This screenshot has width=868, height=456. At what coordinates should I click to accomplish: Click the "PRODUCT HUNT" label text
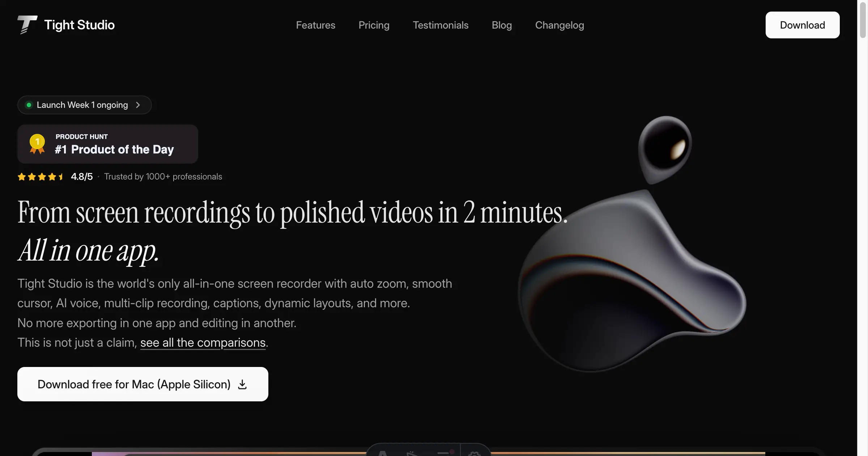82,136
